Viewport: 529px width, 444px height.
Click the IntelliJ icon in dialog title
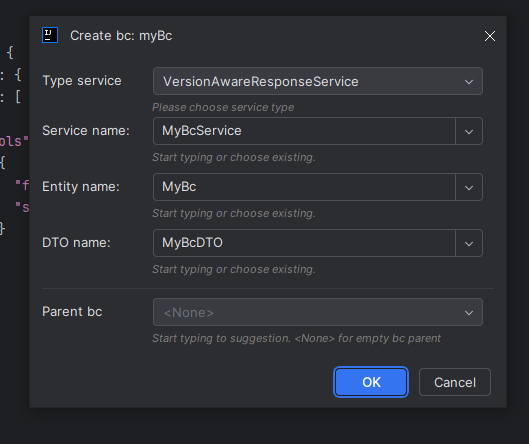[x=50, y=35]
